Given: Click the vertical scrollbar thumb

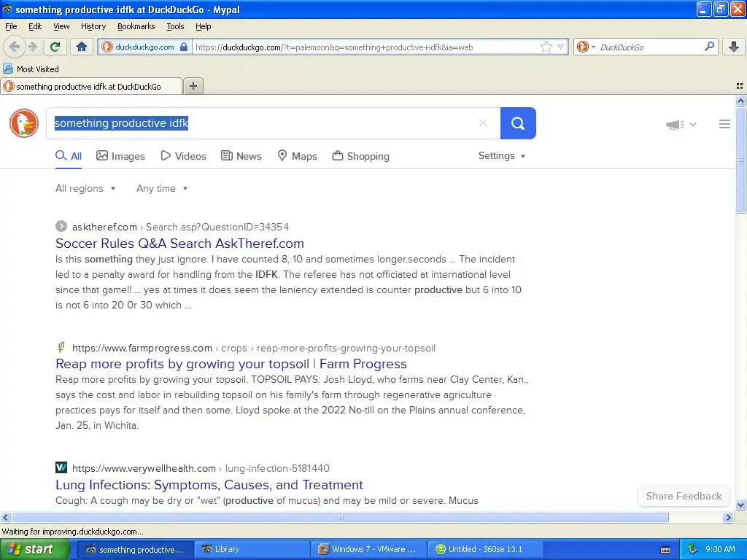Looking at the screenshot, I should pos(741,160).
